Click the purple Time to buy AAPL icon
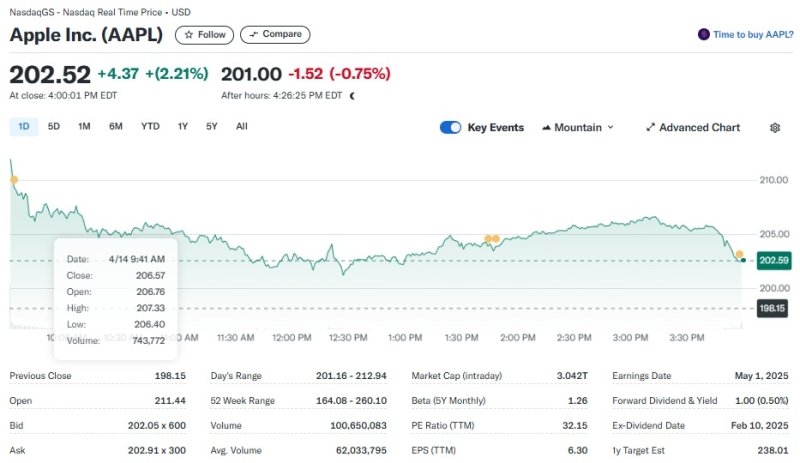The height and width of the screenshot is (463, 800). 704,34
